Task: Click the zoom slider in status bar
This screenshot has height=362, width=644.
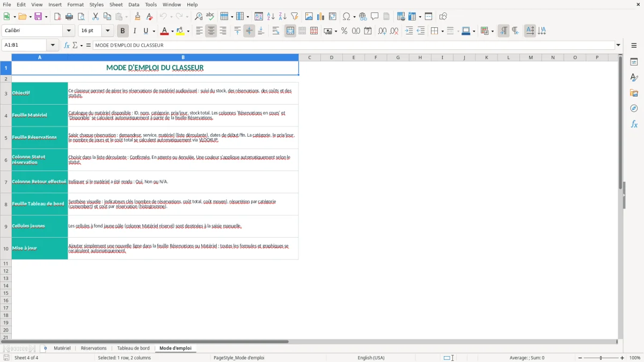Action: 601,358
